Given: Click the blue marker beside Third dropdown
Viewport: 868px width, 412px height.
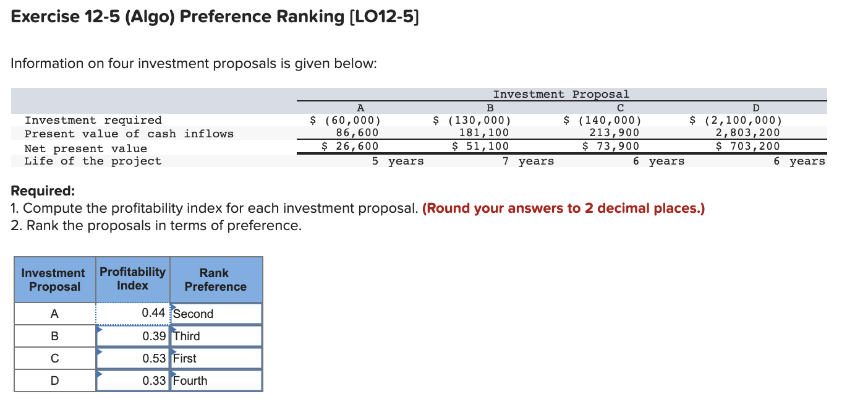Looking at the screenshot, I should (x=173, y=329).
